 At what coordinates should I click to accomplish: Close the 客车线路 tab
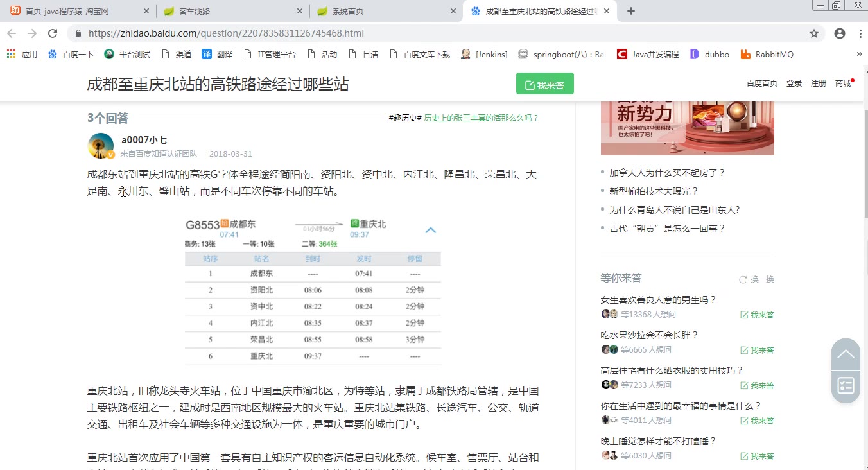tap(300, 11)
